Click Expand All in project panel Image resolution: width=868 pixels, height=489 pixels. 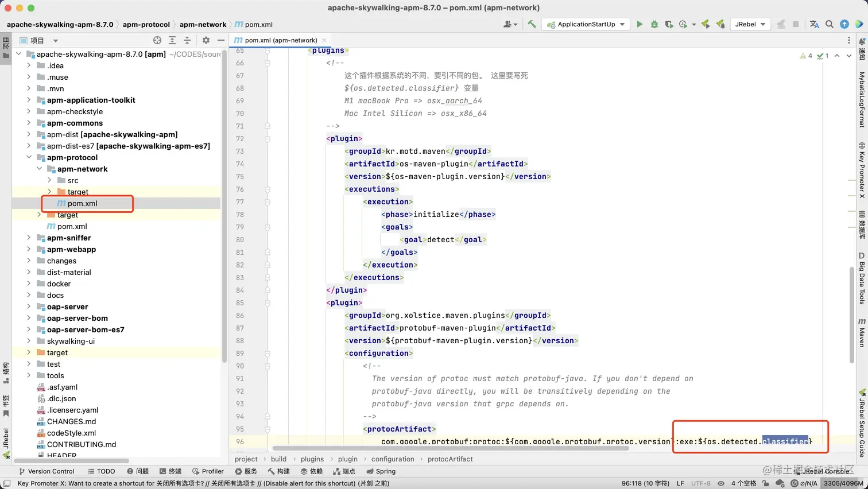172,40
